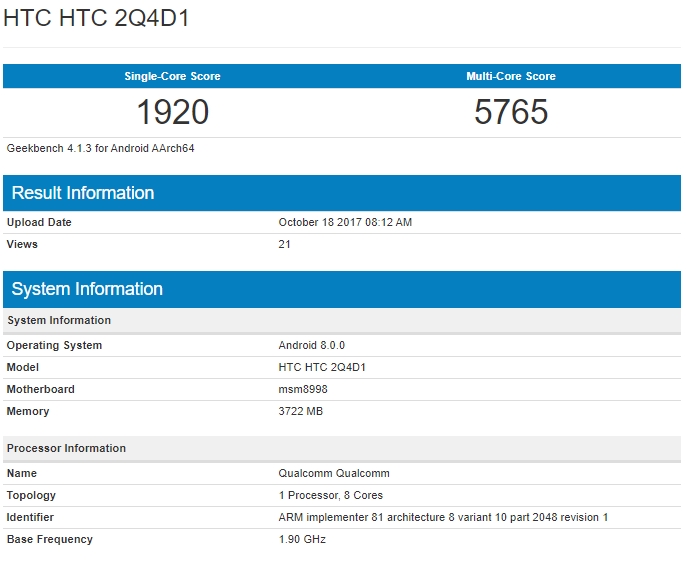This screenshot has width=686, height=564.
Task: Select the ARM implementer identifier text
Action: [x=443, y=517]
